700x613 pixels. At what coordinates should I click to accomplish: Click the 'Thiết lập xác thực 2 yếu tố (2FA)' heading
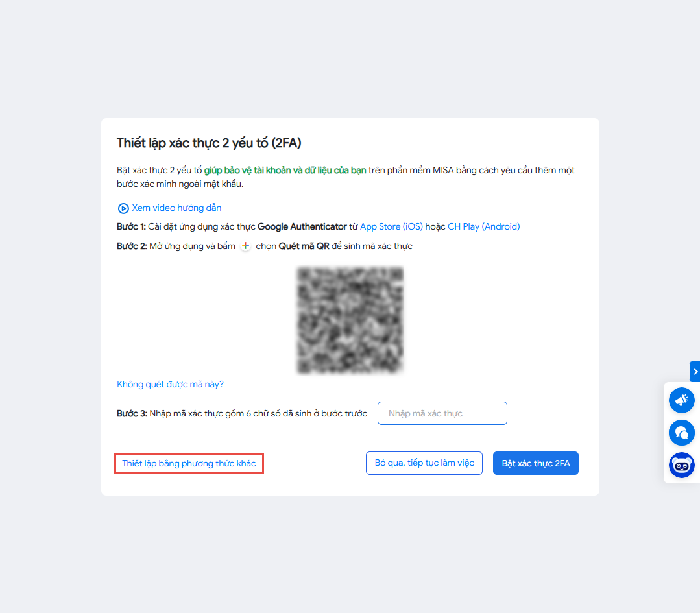pyautogui.click(x=209, y=143)
